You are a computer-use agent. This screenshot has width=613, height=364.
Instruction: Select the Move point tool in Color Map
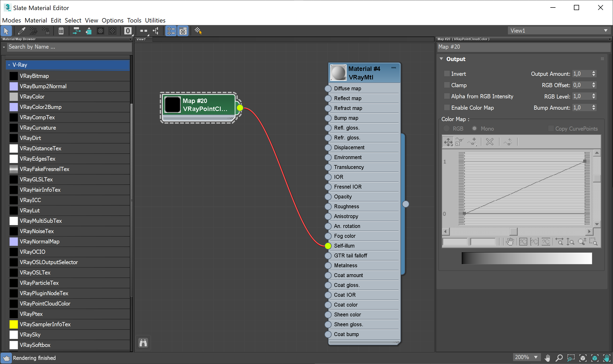(x=448, y=142)
